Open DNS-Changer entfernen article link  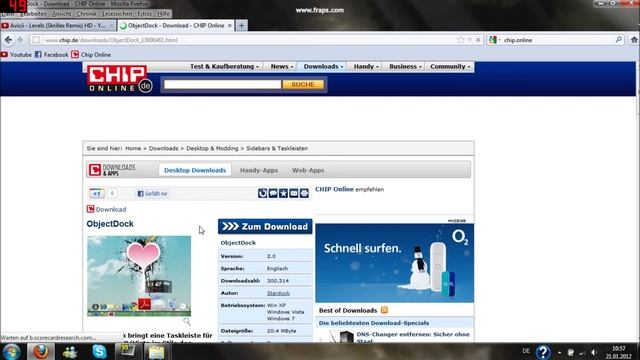[x=413, y=337]
